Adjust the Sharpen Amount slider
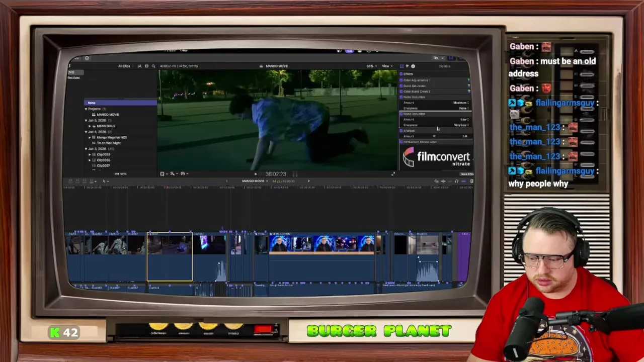 (x=434, y=136)
